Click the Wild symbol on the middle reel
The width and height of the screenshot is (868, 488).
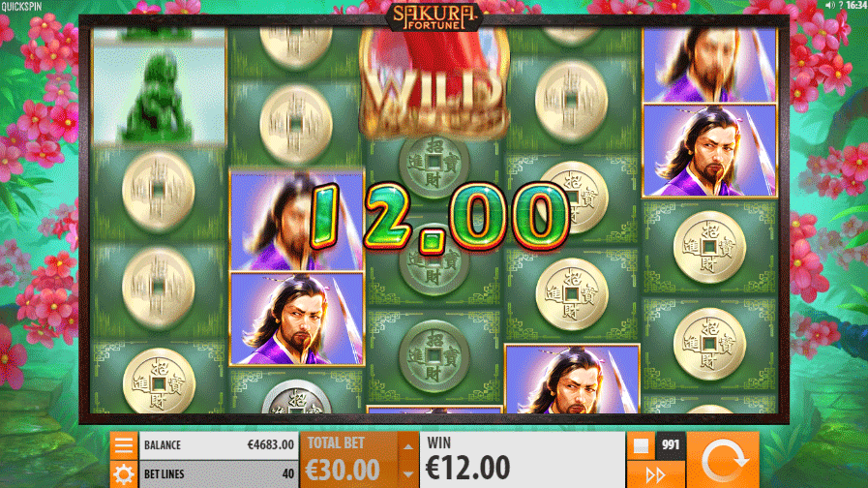pos(434,83)
